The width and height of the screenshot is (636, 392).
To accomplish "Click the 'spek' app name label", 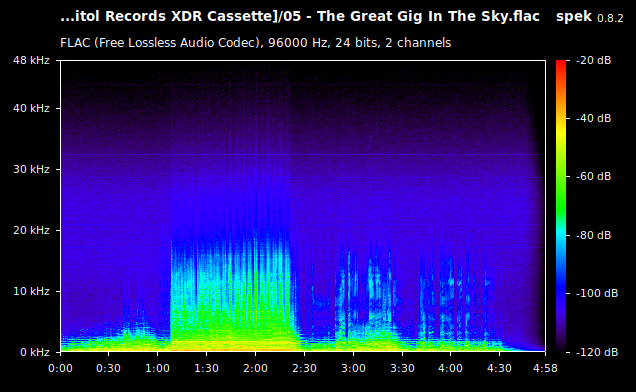I will pyautogui.click(x=574, y=17).
